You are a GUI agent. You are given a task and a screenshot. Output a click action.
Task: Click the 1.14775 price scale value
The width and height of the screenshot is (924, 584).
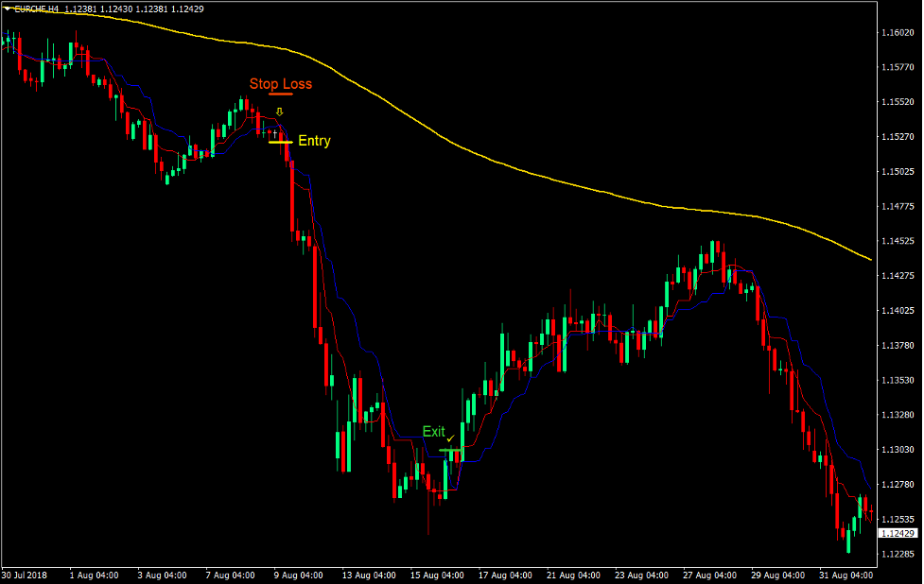pos(898,205)
